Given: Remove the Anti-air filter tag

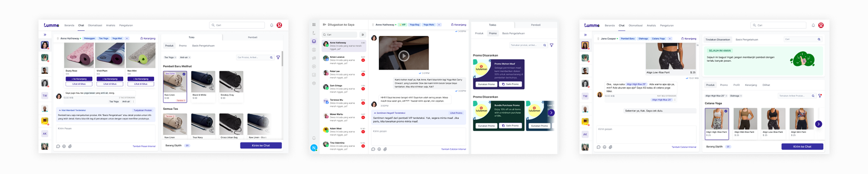Looking at the screenshot, I should coord(189,57).
